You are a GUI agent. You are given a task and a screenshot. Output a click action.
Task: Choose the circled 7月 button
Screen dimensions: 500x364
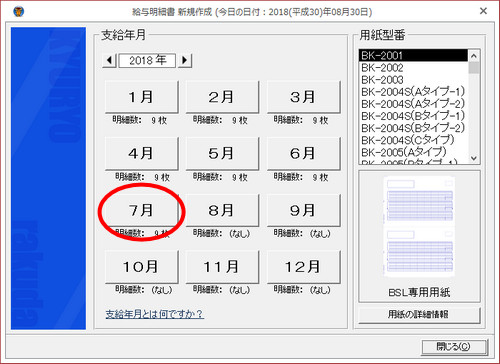tap(142, 210)
